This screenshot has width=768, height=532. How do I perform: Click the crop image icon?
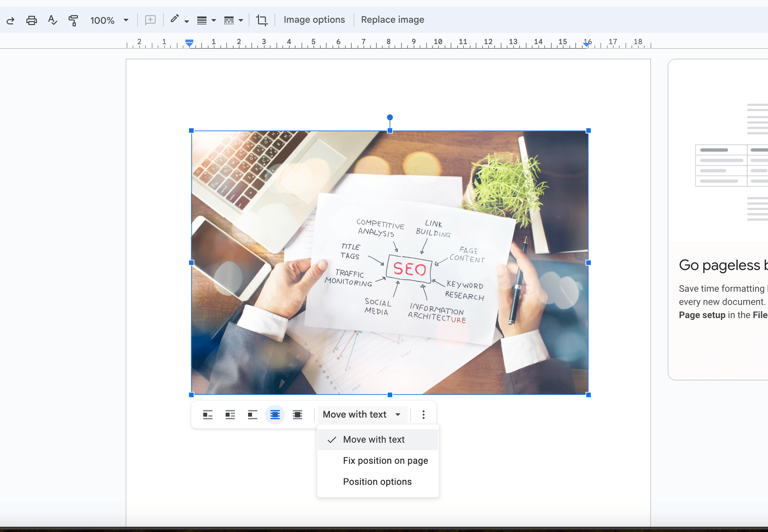click(x=262, y=20)
